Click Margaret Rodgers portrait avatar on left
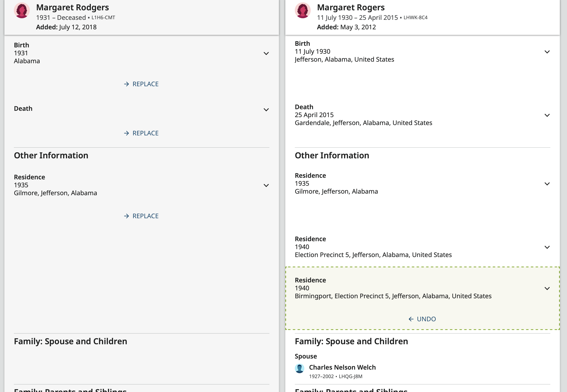 (x=22, y=11)
